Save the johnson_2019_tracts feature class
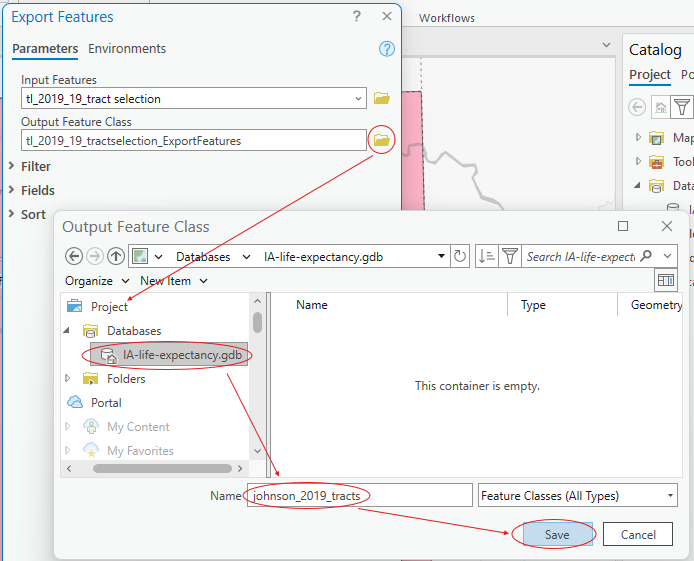This screenshot has width=694, height=561. coord(557,534)
